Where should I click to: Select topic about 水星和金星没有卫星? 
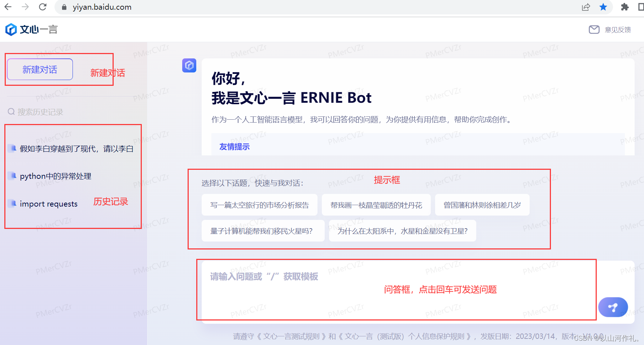tap(403, 231)
